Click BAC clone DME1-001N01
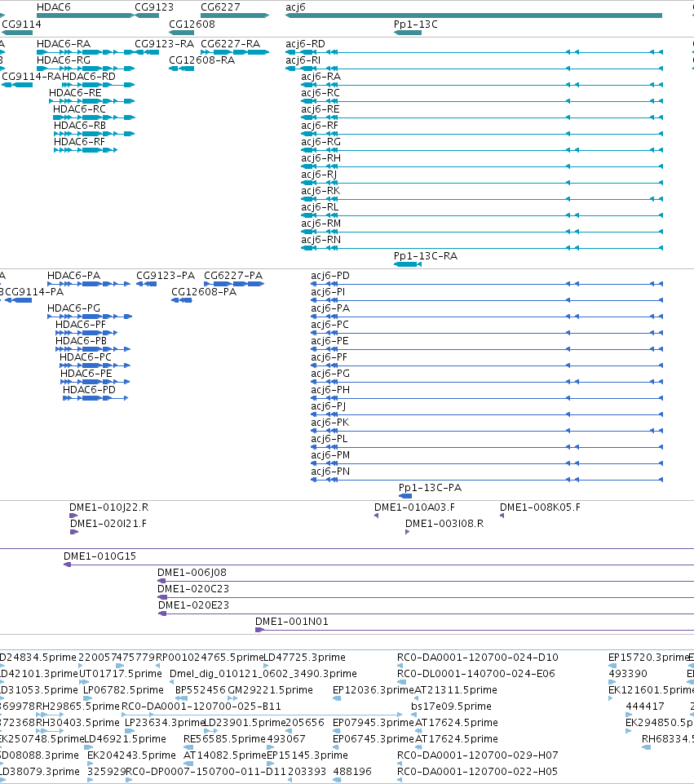Screen dimensions: 694x784 (x=292, y=622)
